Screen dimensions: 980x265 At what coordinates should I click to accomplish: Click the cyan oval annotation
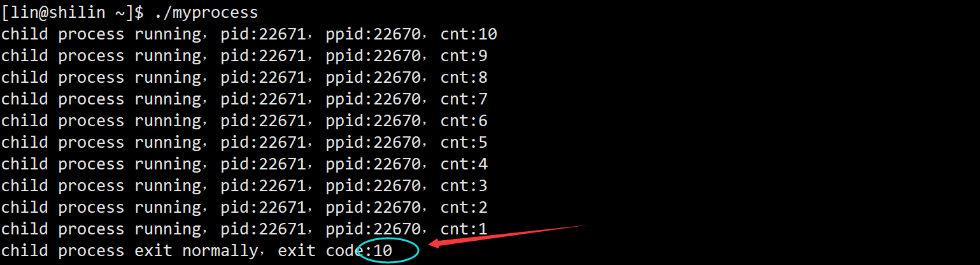[x=388, y=250]
